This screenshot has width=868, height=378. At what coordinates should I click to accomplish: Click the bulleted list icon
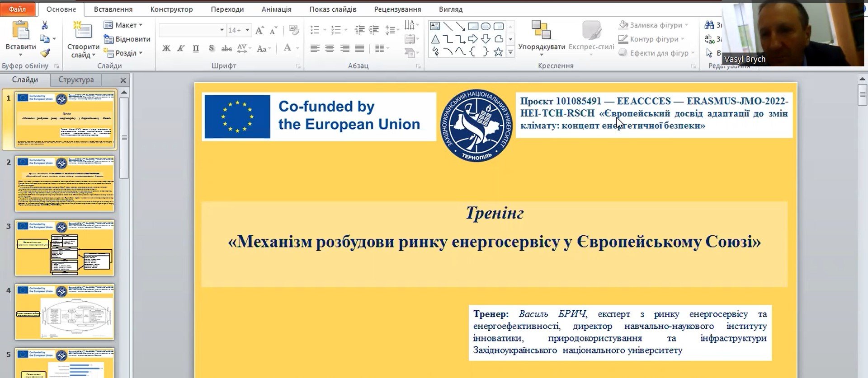point(315,30)
